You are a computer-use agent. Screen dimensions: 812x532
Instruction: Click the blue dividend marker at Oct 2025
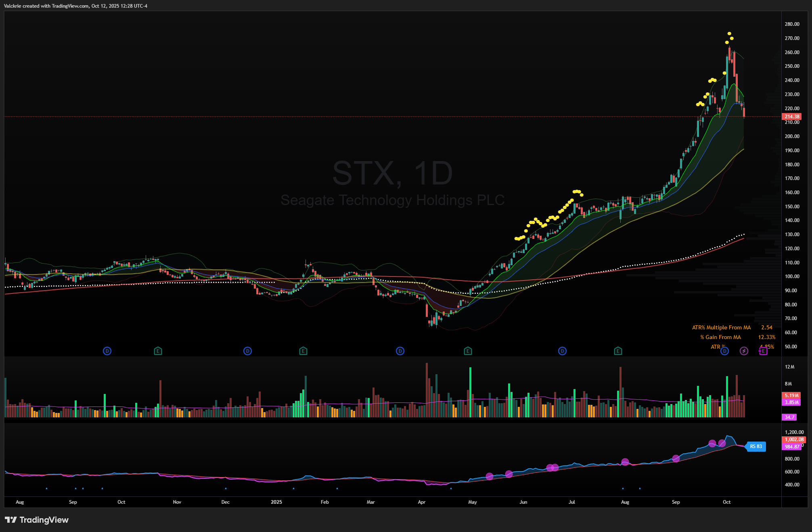point(724,351)
